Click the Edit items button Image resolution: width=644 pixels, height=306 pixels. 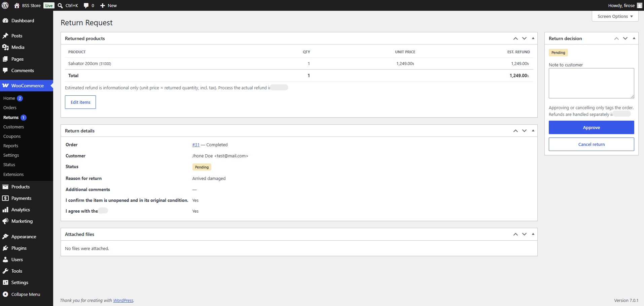(x=80, y=102)
